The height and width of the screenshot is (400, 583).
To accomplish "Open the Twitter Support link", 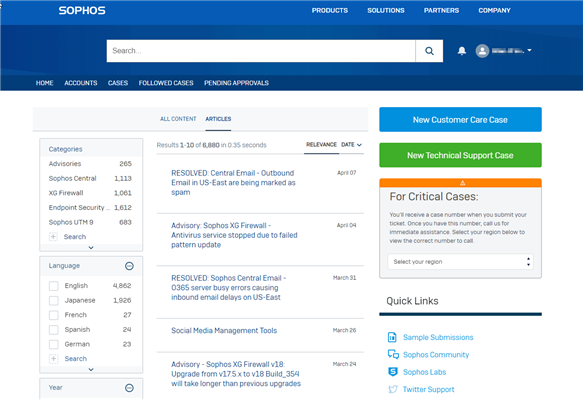I will [428, 389].
